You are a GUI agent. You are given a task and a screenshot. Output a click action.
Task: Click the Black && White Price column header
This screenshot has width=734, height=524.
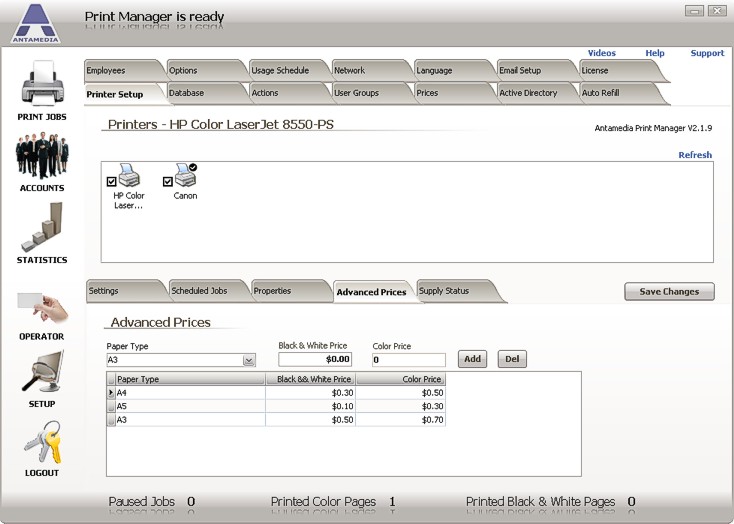click(311, 379)
